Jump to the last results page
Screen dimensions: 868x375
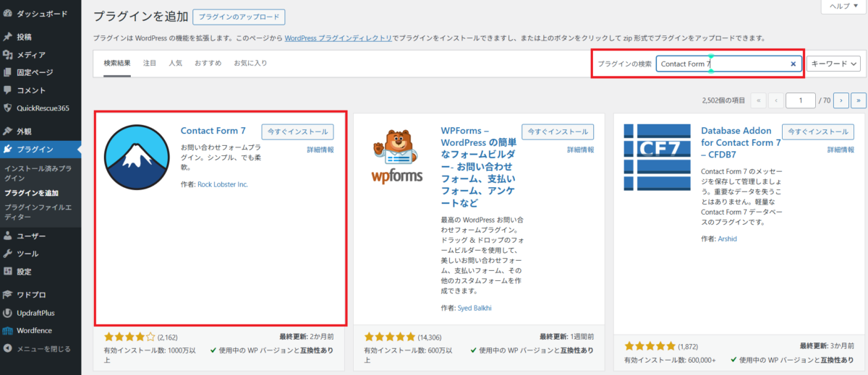point(859,100)
